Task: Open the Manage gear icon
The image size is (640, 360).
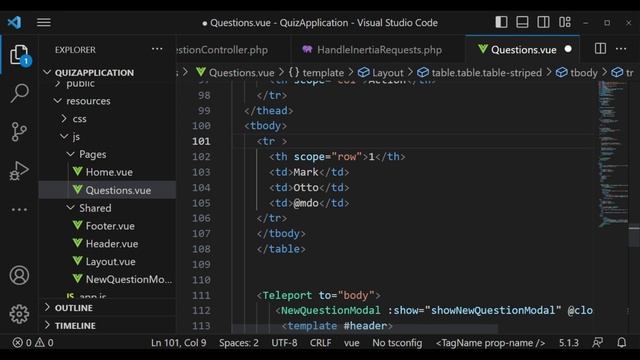Action: coord(19,313)
